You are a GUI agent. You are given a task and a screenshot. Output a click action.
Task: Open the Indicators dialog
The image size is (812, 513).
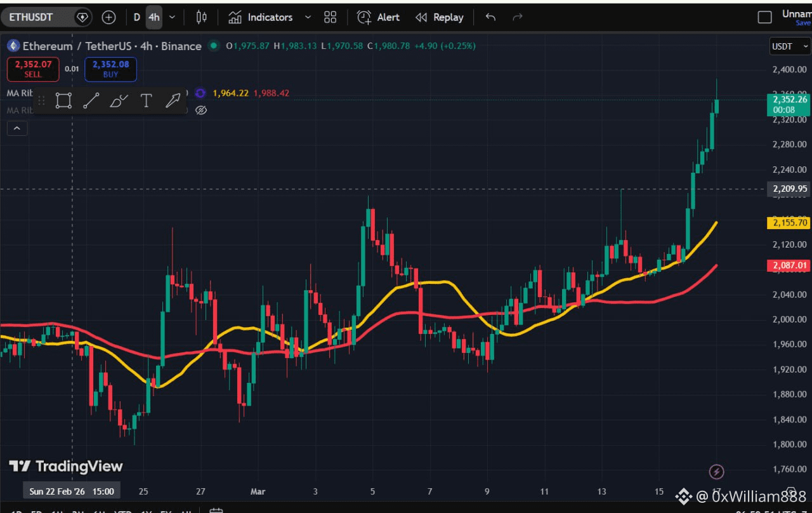261,17
